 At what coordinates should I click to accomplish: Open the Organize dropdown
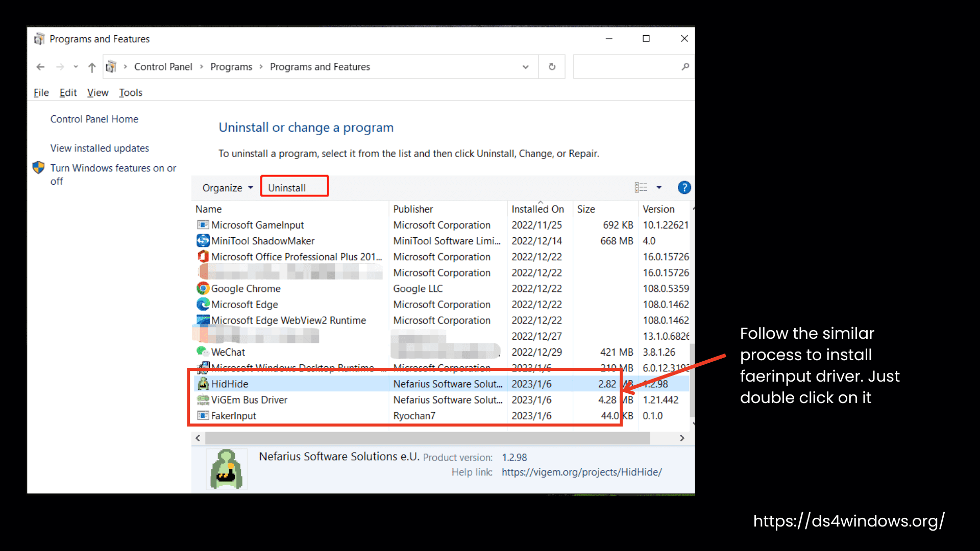228,188
